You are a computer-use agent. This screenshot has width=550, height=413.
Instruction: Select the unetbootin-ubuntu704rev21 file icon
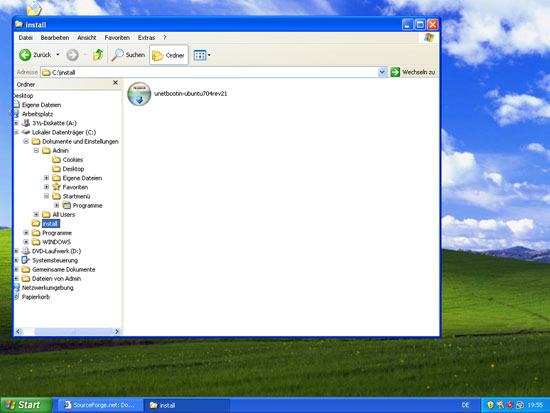[x=139, y=94]
